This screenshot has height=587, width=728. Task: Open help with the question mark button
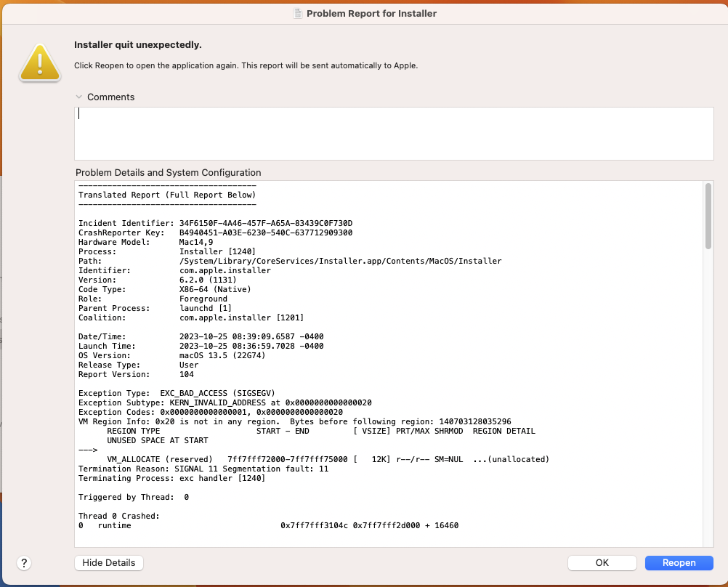coord(24,563)
